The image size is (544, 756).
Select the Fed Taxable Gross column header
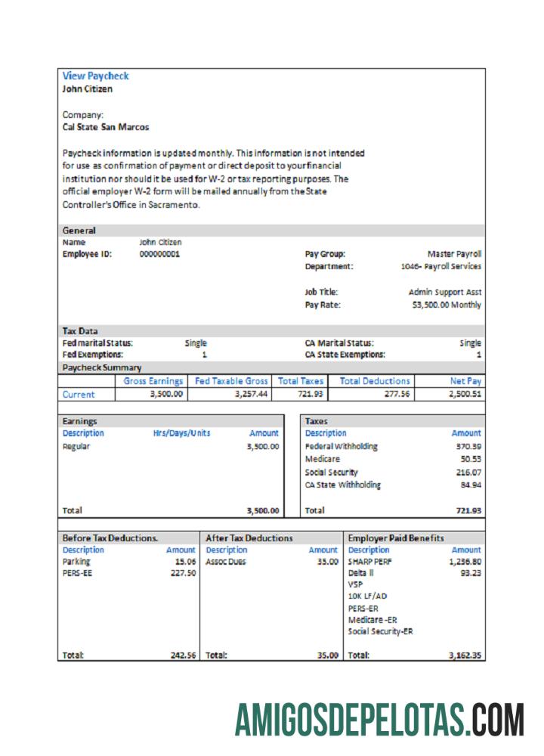231,381
